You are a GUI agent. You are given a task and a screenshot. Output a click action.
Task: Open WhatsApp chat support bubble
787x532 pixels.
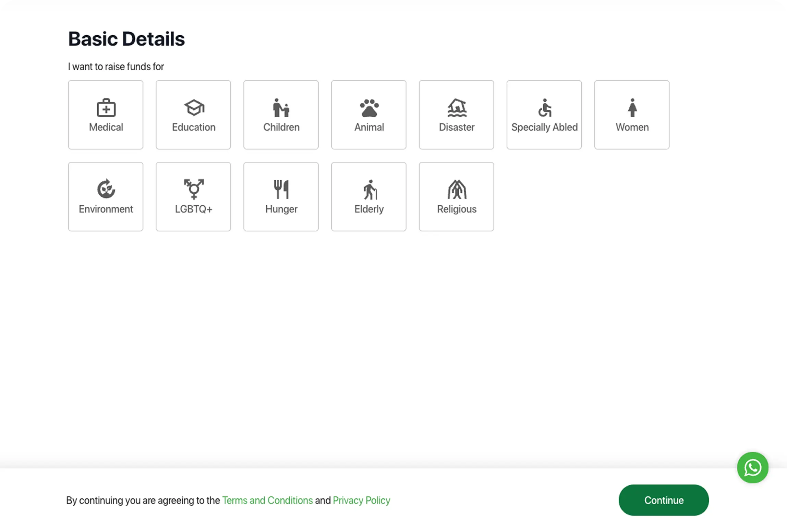[x=752, y=468]
